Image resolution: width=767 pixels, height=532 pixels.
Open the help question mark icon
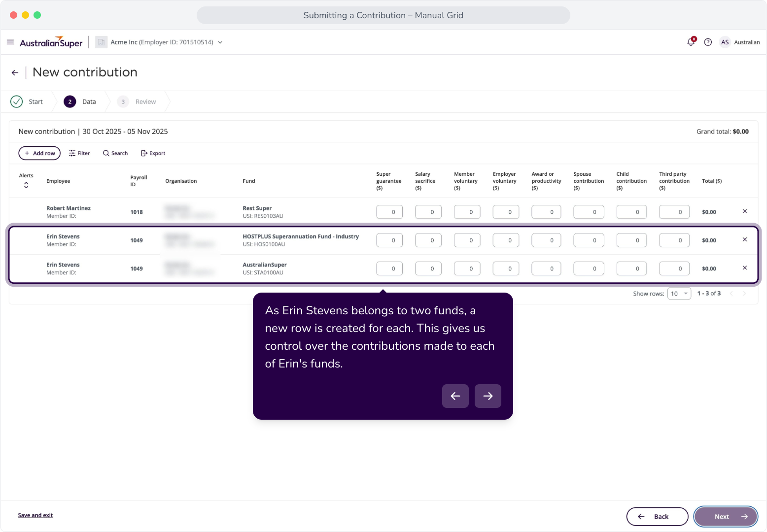tap(708, 42)
